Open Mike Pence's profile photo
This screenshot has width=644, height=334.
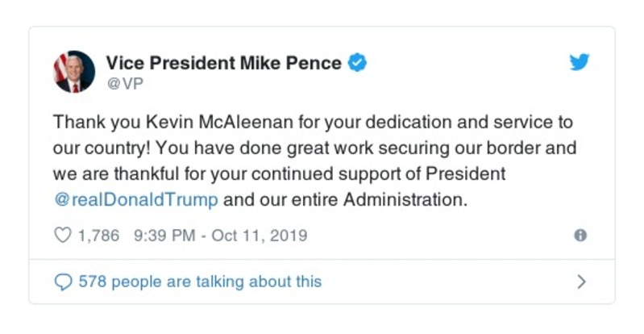[74, 71]
